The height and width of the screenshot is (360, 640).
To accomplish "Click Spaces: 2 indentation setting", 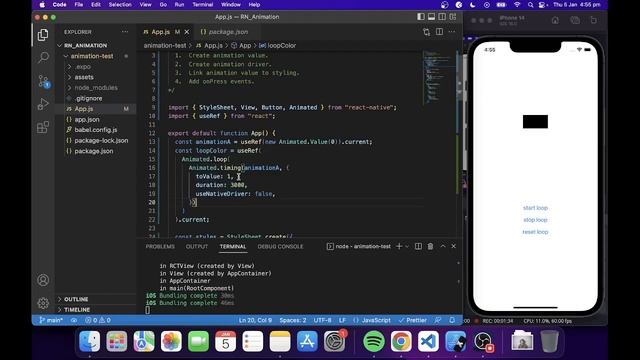I will click(x=293, y=320).
